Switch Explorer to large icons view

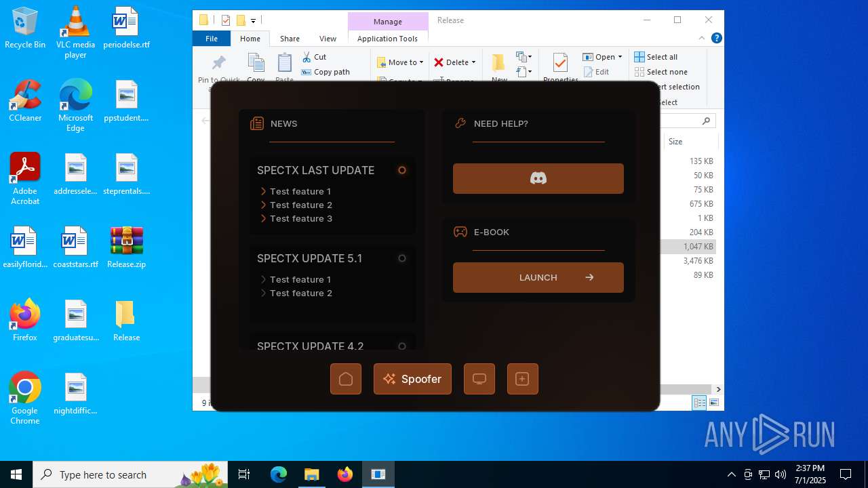713,403
